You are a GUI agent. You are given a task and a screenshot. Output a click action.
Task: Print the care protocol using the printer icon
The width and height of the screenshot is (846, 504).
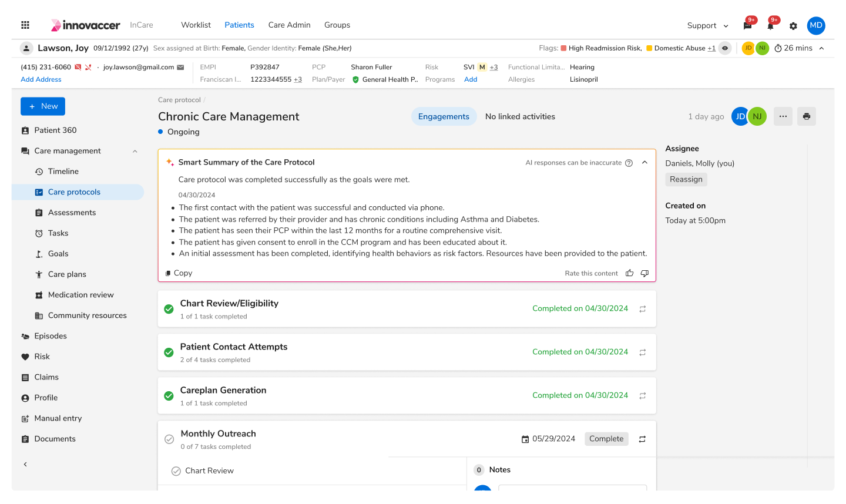coord(807,116)
